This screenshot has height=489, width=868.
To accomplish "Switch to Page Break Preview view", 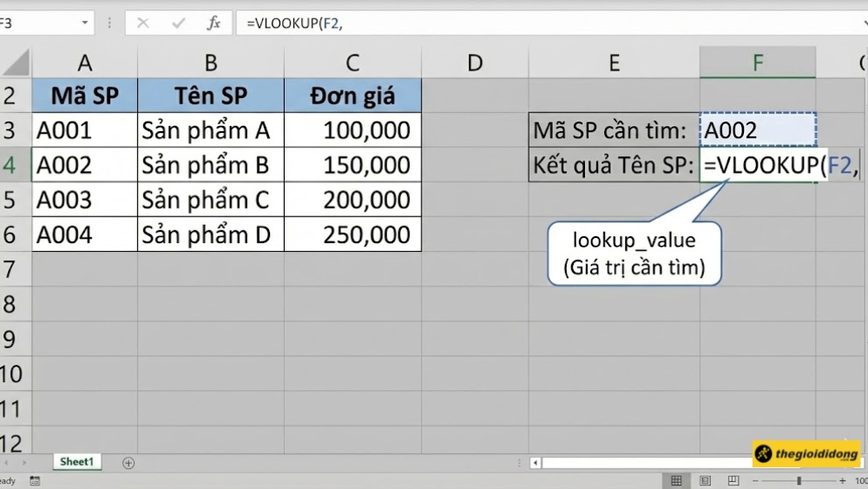I will tap(733, 480).
